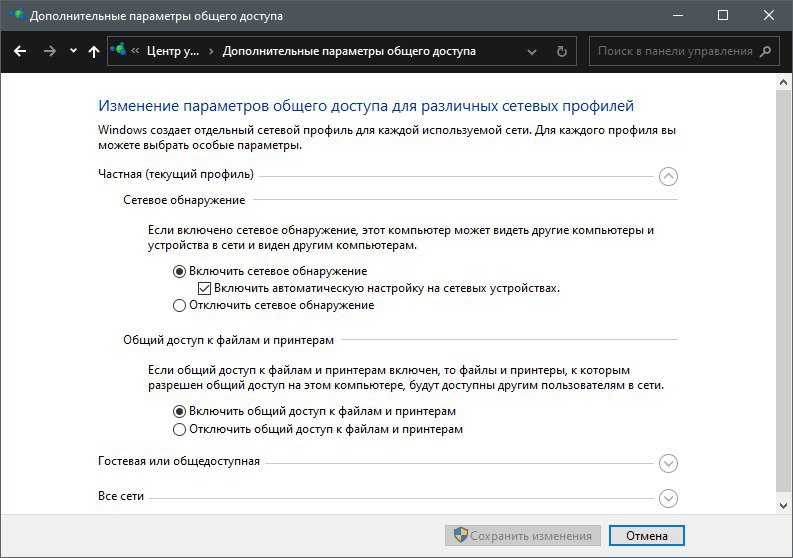Click the 'Гостевая или общедоступная' label text

[179, 461]
